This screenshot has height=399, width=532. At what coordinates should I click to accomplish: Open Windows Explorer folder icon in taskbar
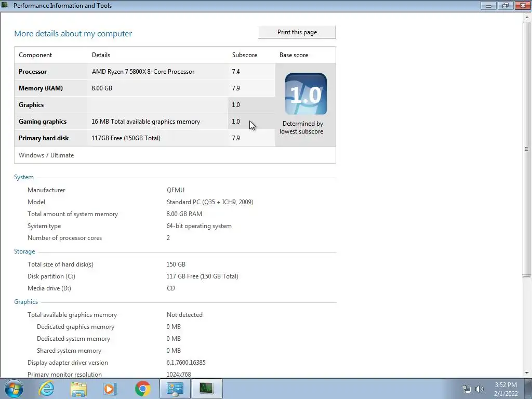coord(79,389)
